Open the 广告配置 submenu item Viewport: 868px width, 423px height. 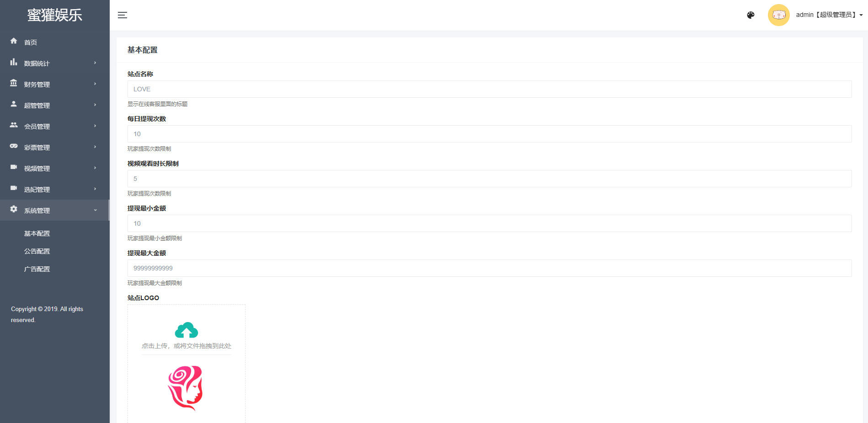37,269
